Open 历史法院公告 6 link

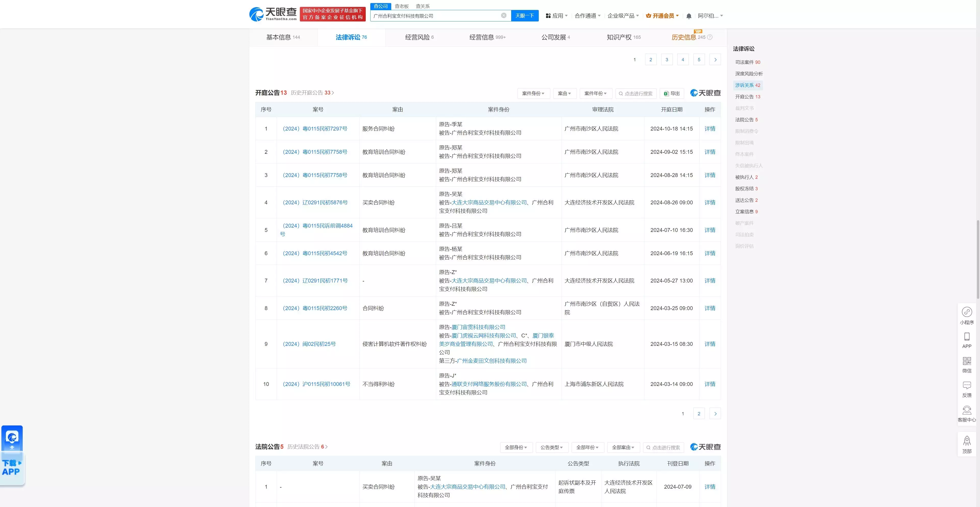coord(307,447)
